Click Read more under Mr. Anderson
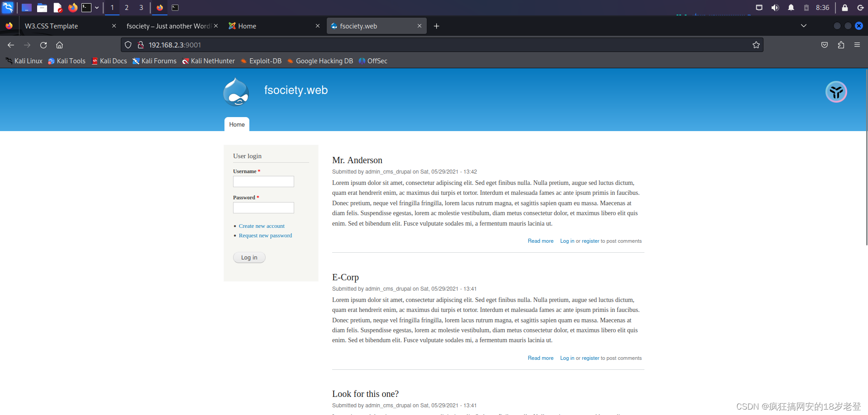The image size is (868, 415). pos(540,241)
